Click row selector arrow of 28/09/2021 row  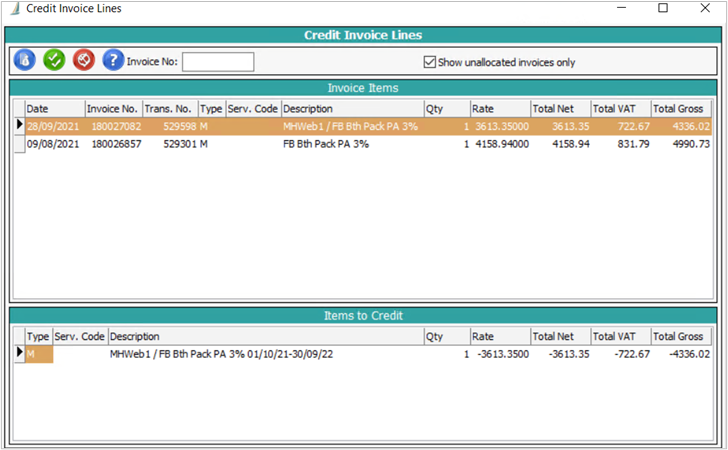coord(20,124)
